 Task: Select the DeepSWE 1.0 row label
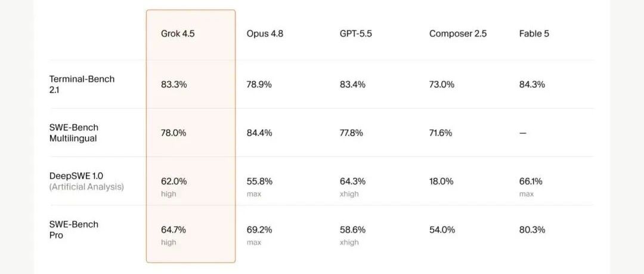click(76, 176)
